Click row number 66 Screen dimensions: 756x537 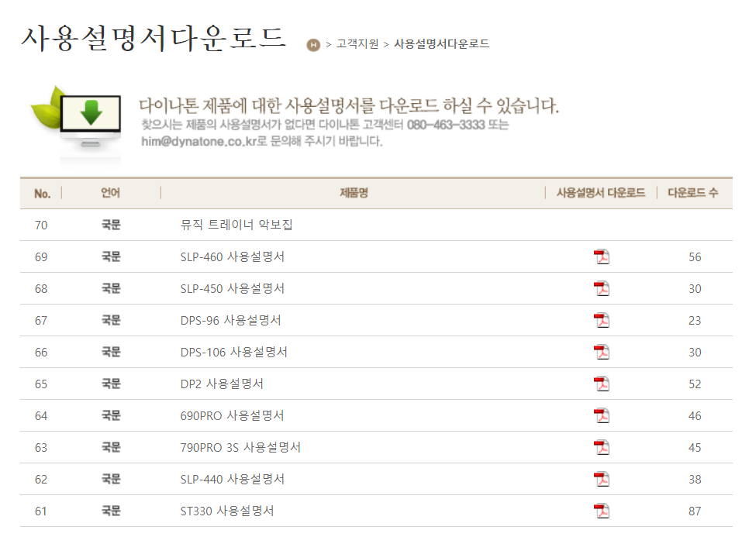[41, 353]
